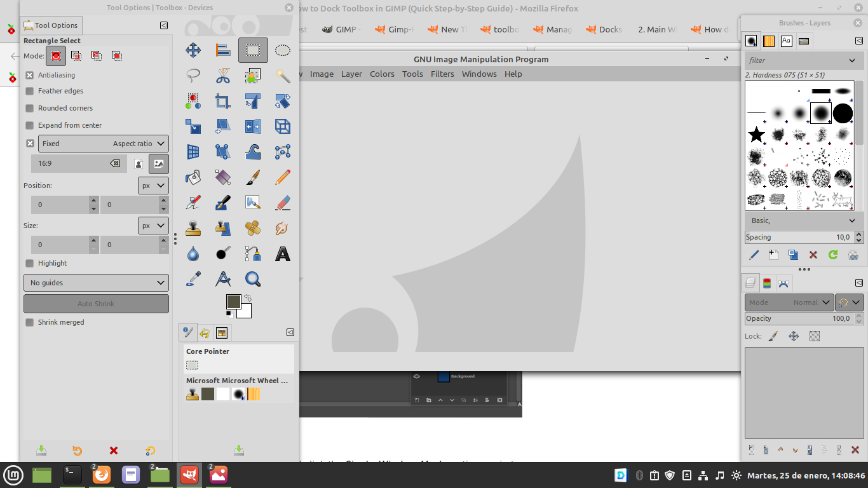The image size is (868, 488).
Task: Open the Filters menu
Action: click(x=442, y=74)
